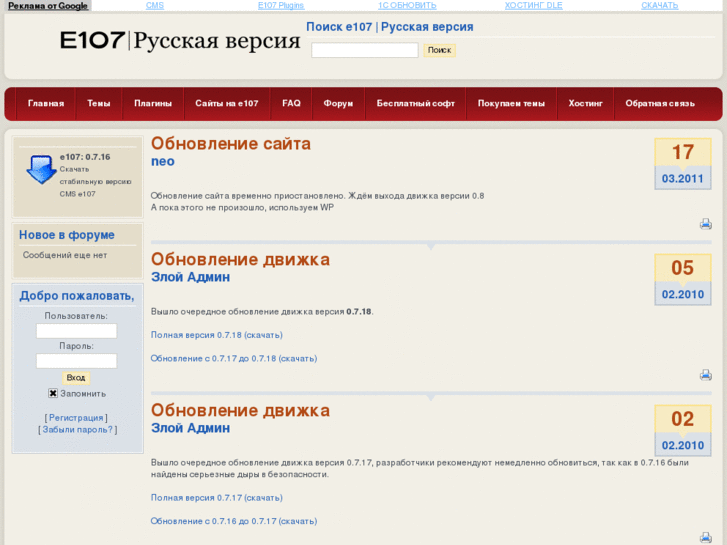This screenshot has height=545, width=727.
Task: Click printer icon for the 05.02.2010 post
Action: click(x=705, y=375)
